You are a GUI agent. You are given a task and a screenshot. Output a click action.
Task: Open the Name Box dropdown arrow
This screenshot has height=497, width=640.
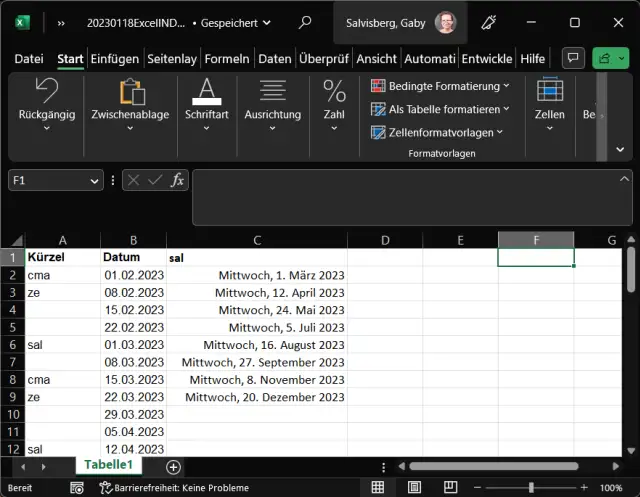[94, 181]
